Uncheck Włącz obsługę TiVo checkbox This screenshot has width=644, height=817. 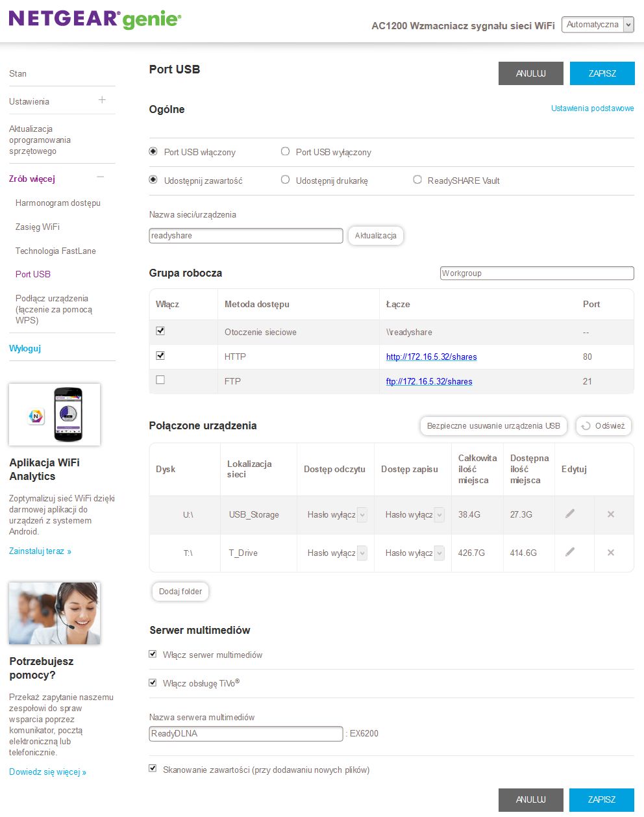point(153,683)
